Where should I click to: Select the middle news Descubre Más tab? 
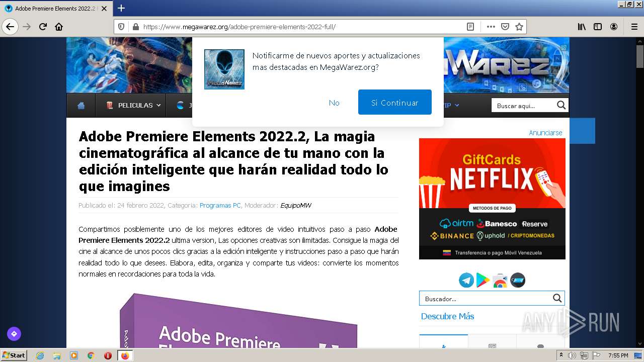pyautogui.click(x=492, y=341)
